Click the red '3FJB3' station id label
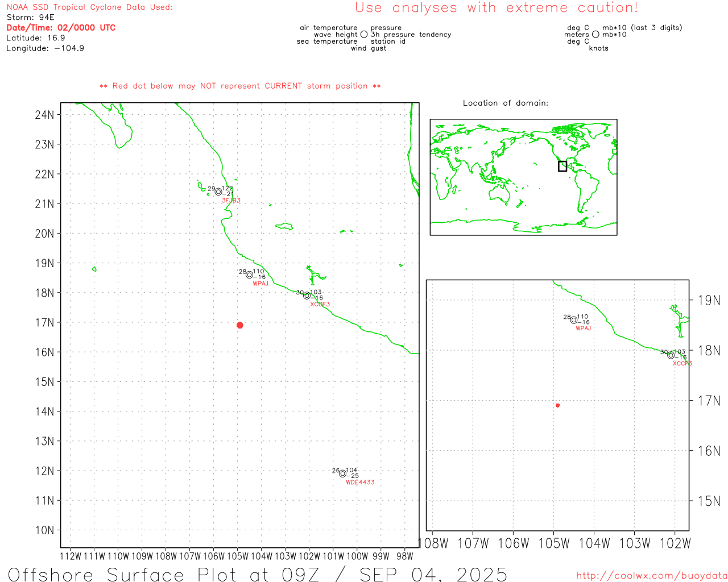 point(231,201)
